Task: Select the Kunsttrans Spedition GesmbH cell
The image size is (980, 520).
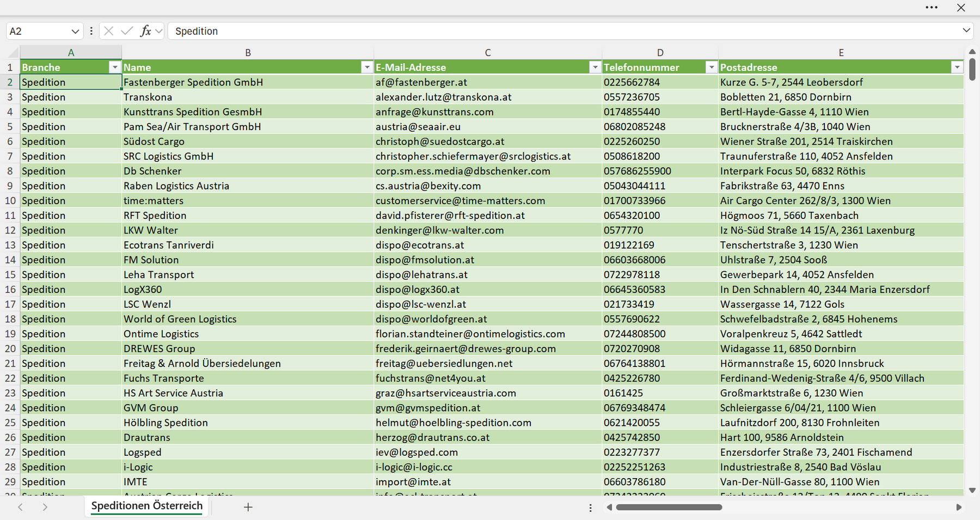Action: (248, 112)
